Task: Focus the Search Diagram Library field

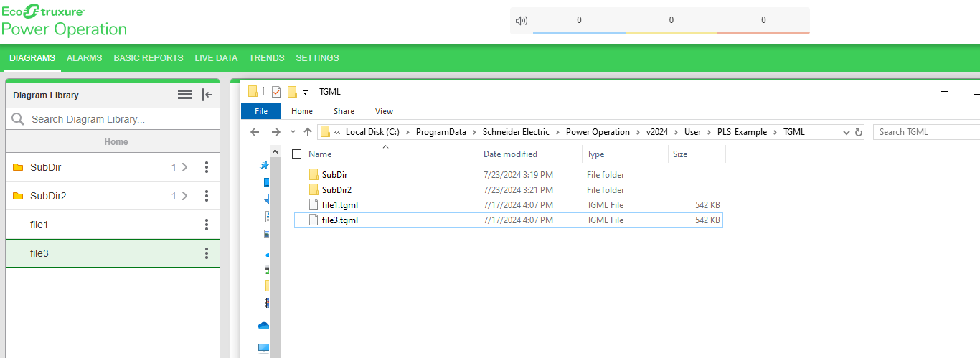Action: click(x=113, y=119)
